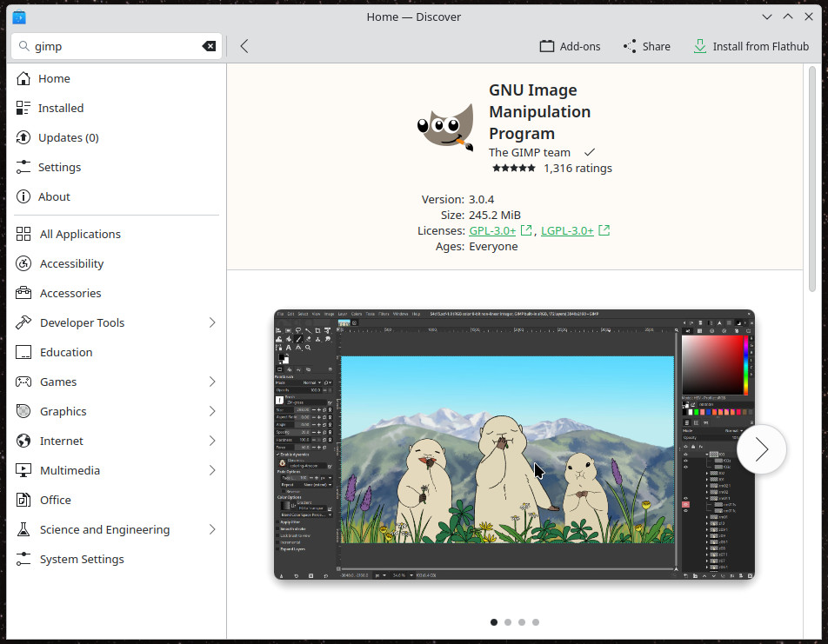
Task: Expand Developer Tools subcategories arrow
Action: click(211, 322)
